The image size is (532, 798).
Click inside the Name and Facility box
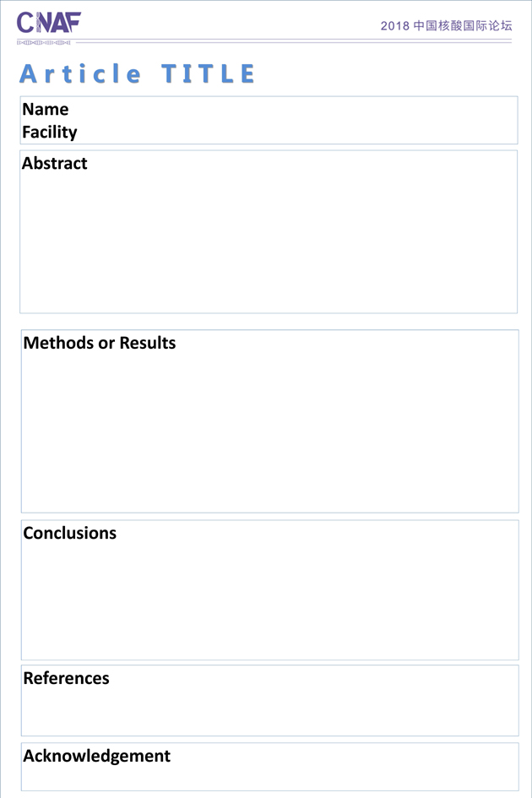(269, 120)
